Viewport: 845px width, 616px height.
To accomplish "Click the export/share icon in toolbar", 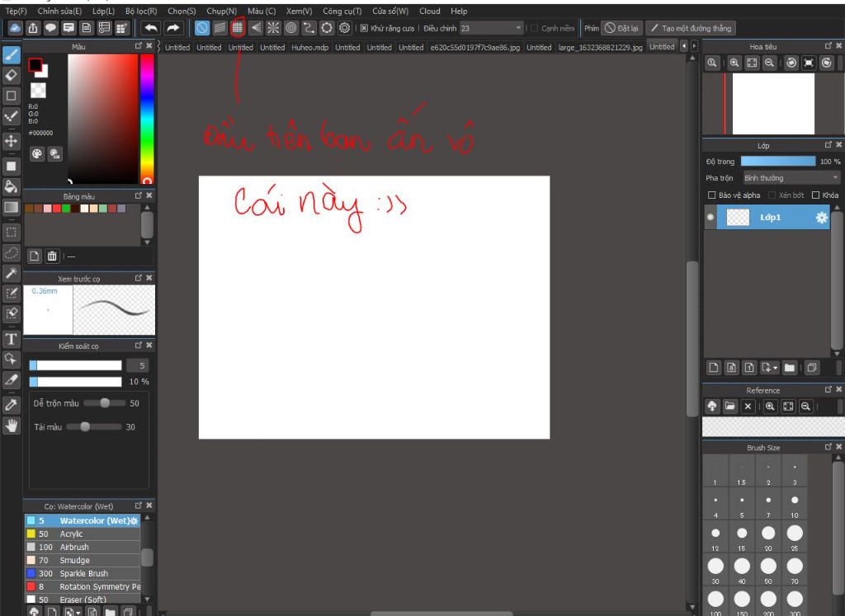I will tap(33, 28).
